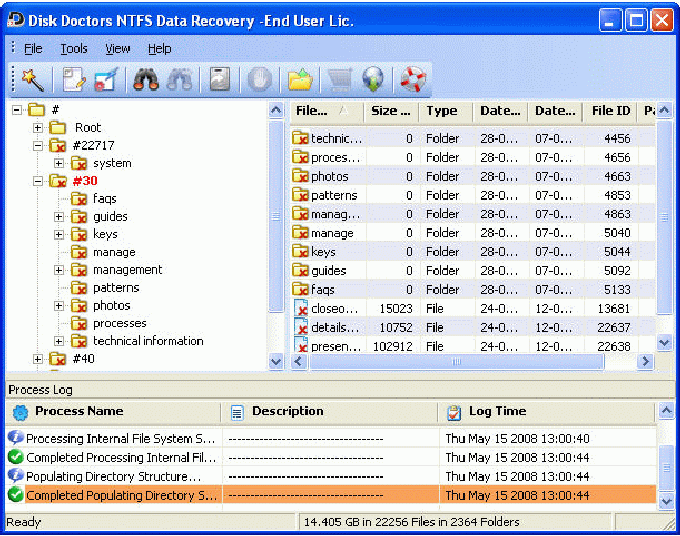Image resolution: width=680 pixels, height=536 pixels.
Task: Click the globe download toolbar icon
Action: point(373,79)
